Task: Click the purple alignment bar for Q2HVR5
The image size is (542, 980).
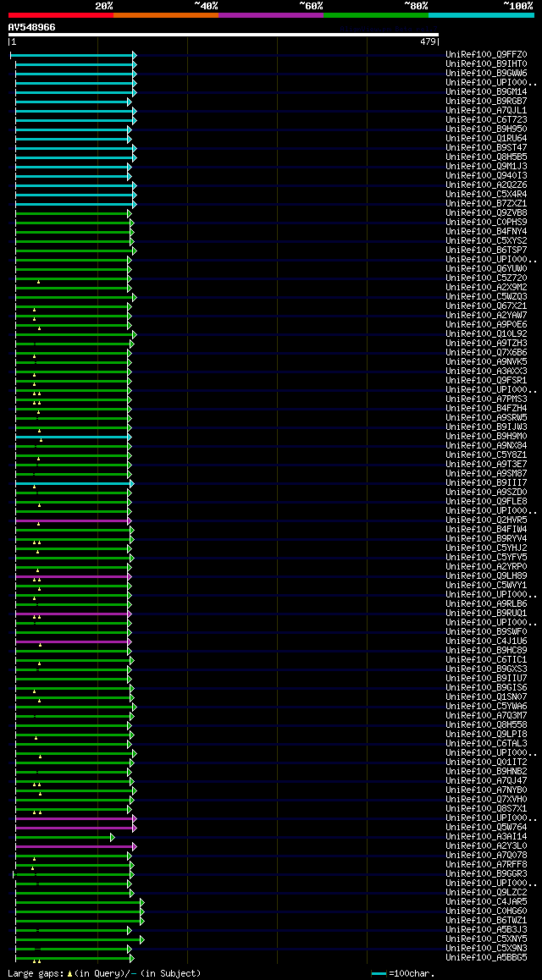Action: coord(74,520)
